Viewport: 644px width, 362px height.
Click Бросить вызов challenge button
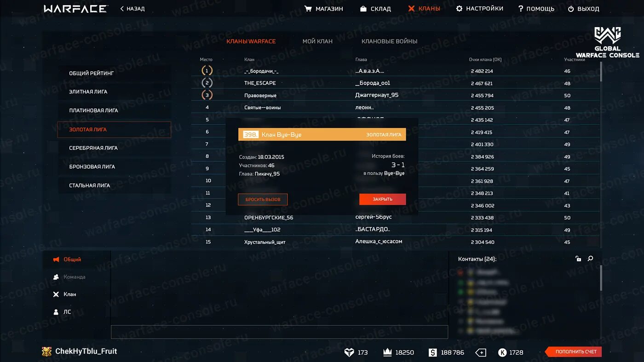click(263, 199)
